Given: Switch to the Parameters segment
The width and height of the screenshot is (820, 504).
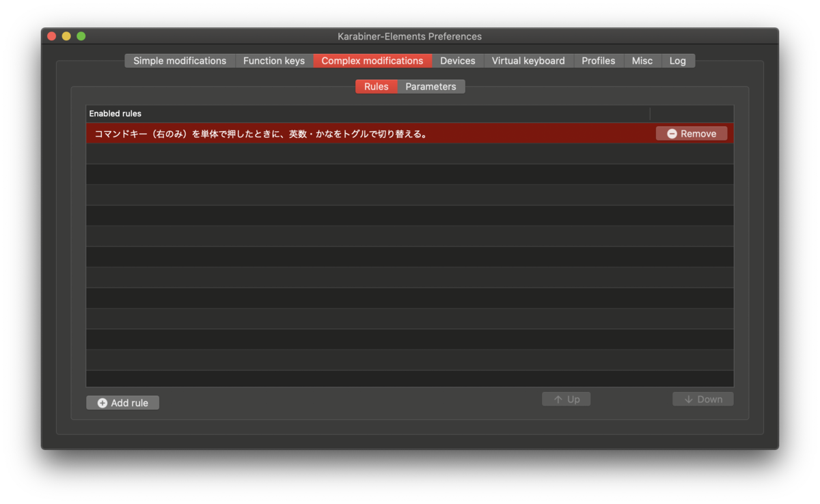Looking at the screenshot, I should pyautogui.click(x=430, y=87).
